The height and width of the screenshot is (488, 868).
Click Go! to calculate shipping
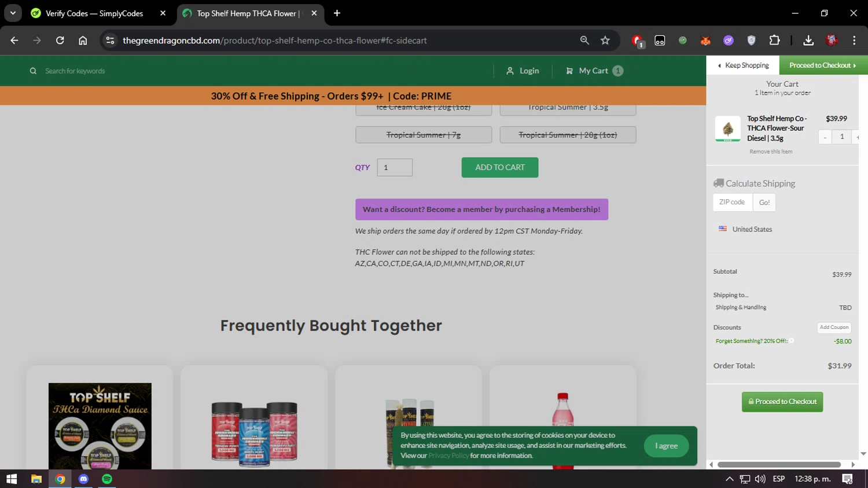764,203
